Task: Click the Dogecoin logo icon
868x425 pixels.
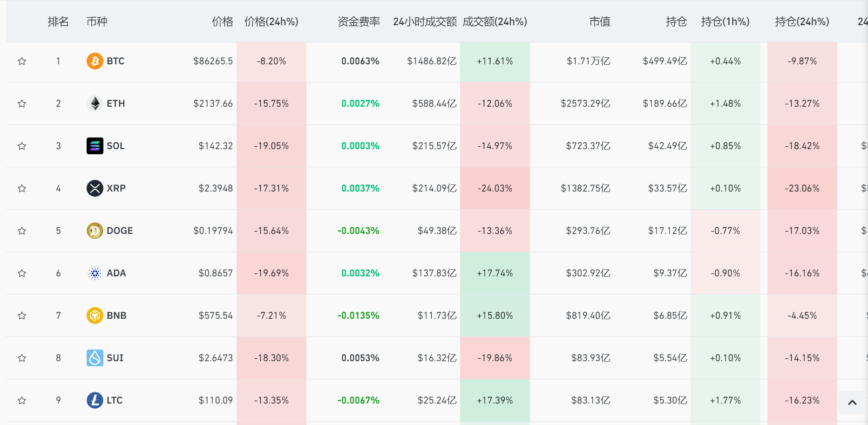Action: [x=95, y=231]
